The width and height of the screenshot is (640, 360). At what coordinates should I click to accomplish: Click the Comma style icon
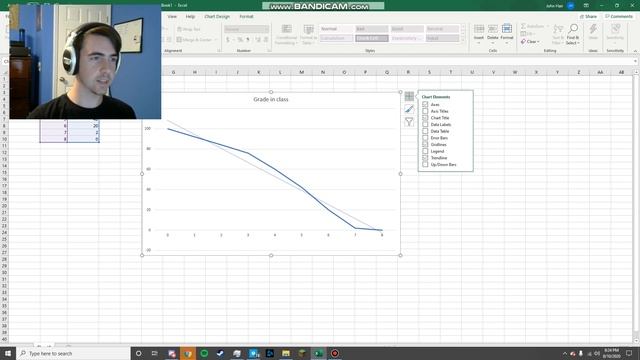247,40
